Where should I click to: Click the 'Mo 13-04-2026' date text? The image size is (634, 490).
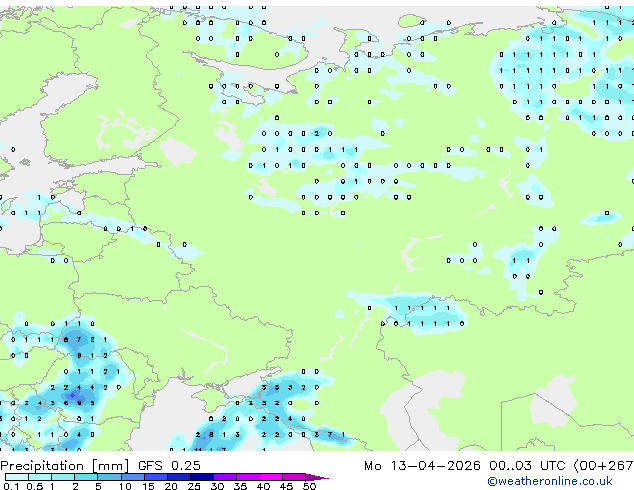(422, 466)
